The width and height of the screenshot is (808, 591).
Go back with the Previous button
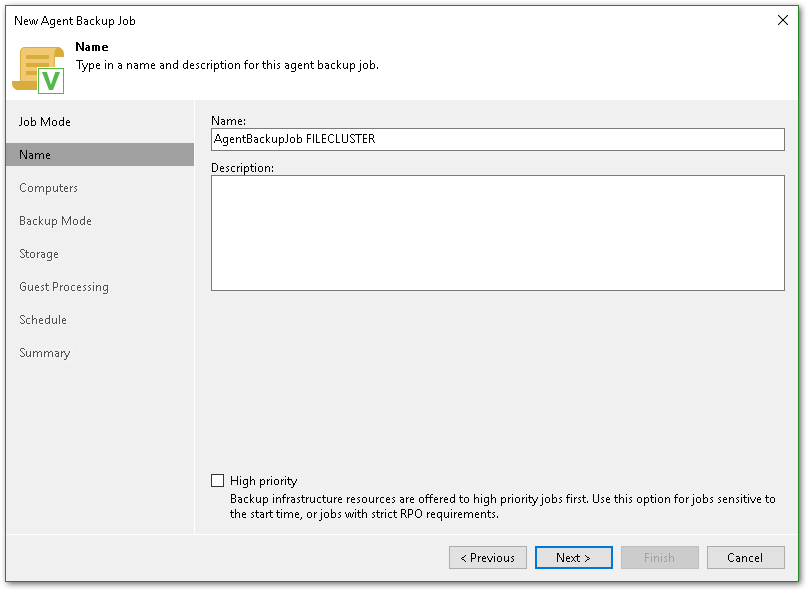coord(488,558)
